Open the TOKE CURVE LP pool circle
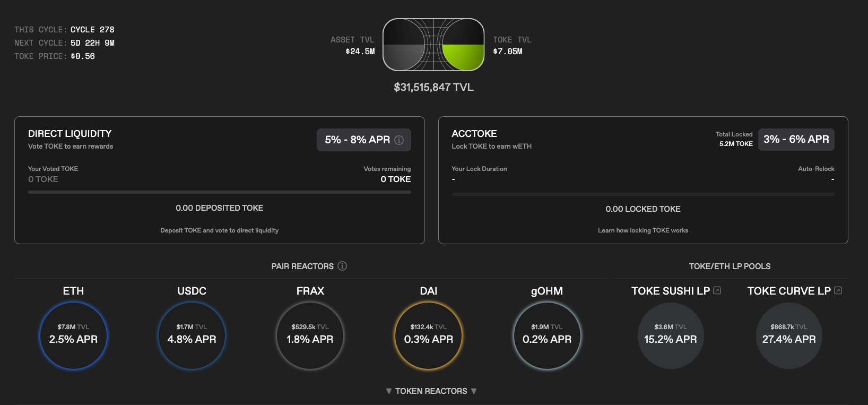The image size is (868, 405). pyautogui.click(x=788, y=335)
